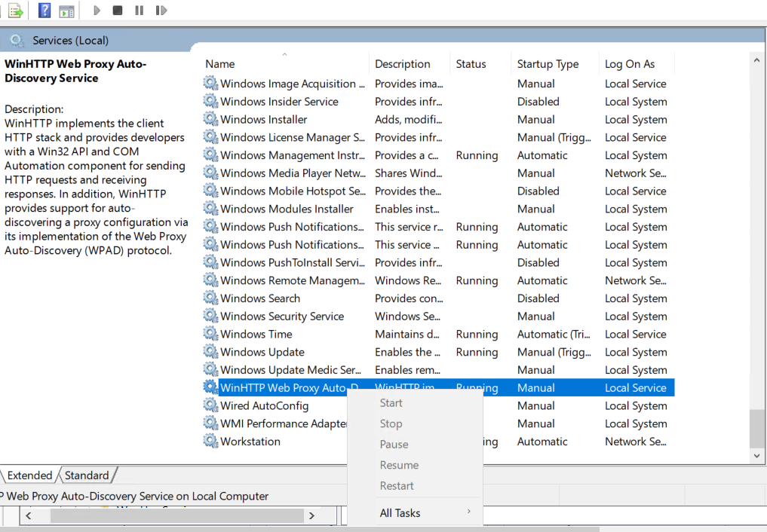Click the gear icon beside WMI Performance Adapter

point(211,423)
